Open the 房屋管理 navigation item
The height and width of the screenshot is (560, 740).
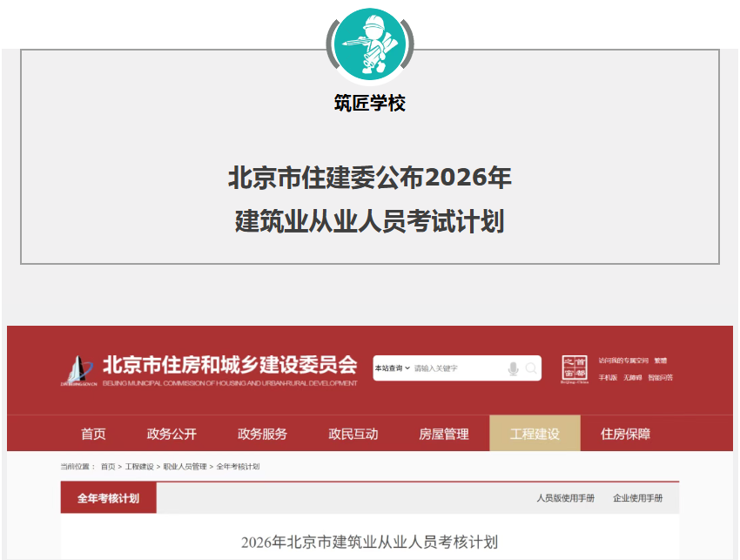pos(443,434)
